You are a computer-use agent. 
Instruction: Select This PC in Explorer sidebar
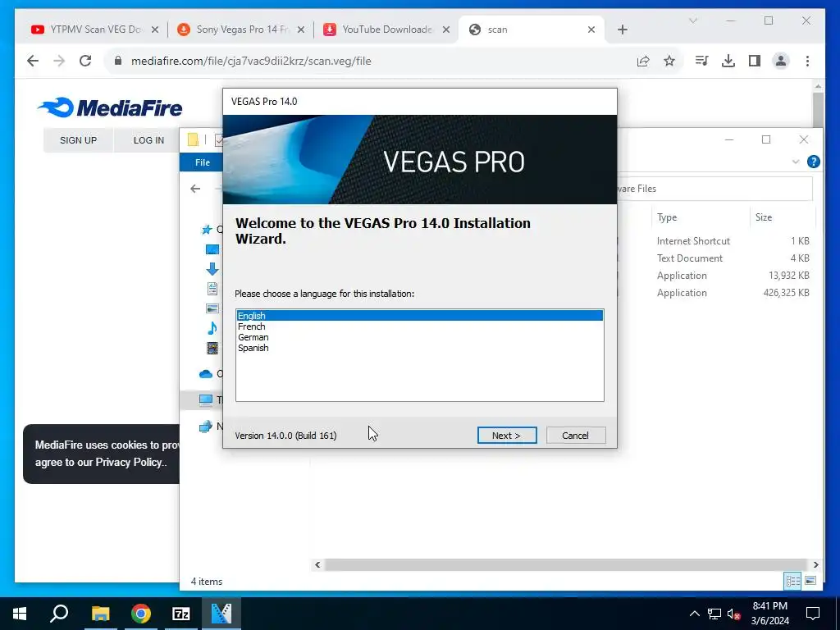point(205,399)
